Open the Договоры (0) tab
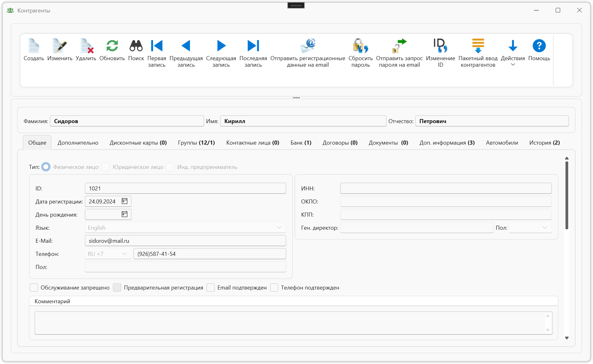The width and height of the screenshot is (593, 364). tap(340, 142)
